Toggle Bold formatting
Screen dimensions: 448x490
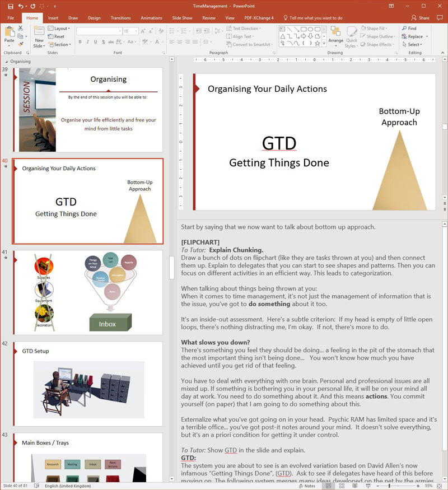(x=80, y=42)
